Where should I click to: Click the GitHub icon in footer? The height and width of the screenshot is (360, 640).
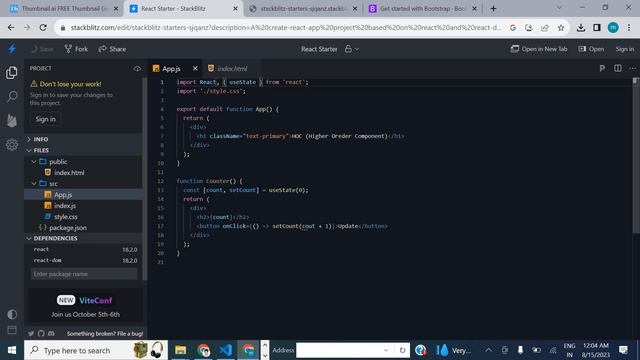point(41,333)
